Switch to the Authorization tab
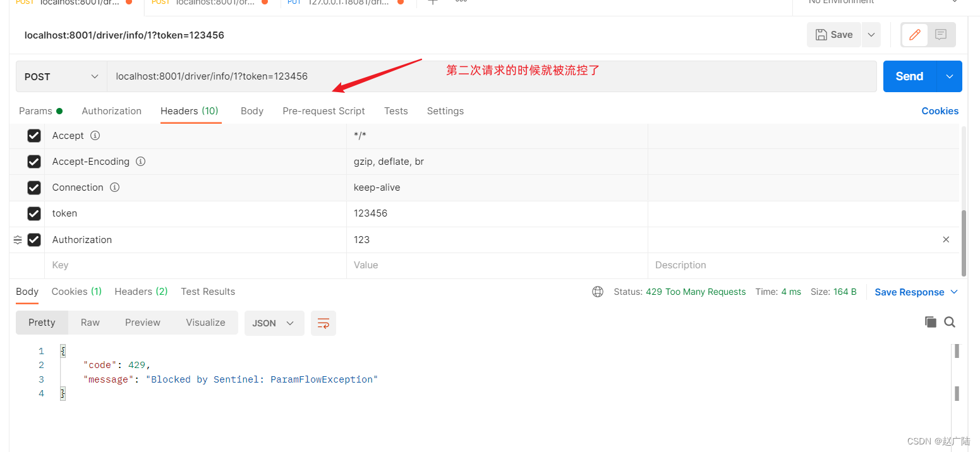The image size is (980, 452). [112, 110]
